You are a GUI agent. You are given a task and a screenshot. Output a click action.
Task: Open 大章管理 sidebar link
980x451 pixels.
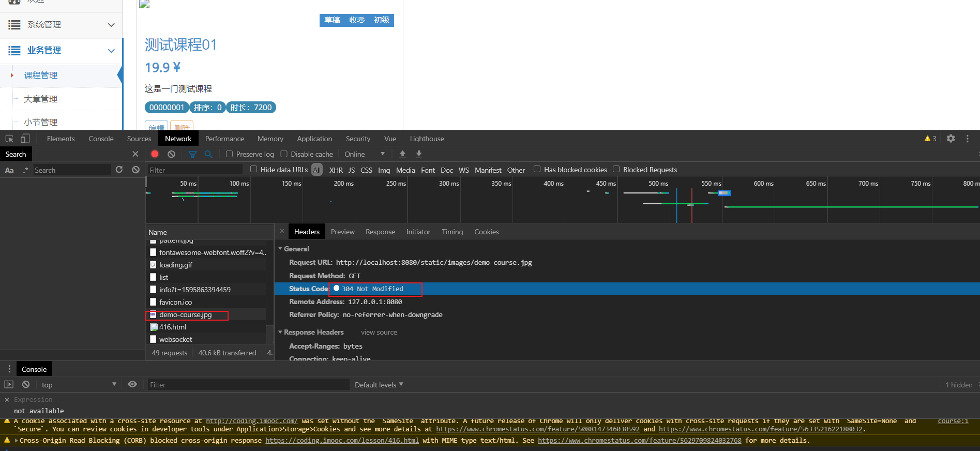coord(40,99)
